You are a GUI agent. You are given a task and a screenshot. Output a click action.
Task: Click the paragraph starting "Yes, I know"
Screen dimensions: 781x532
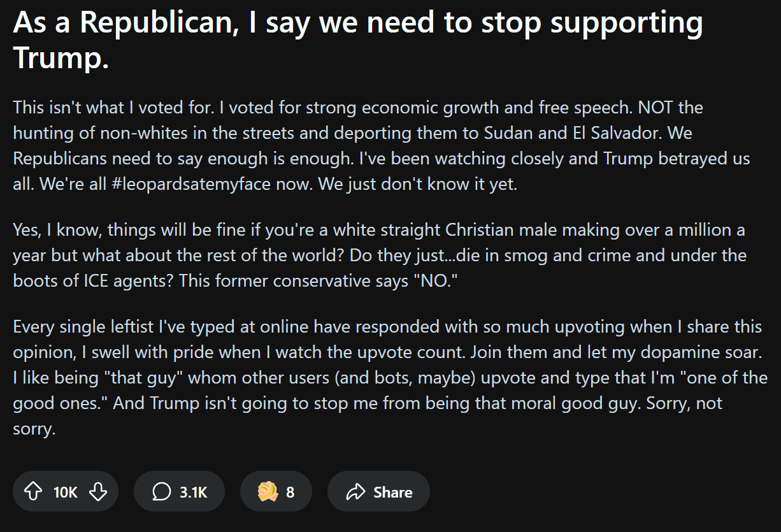380,255
